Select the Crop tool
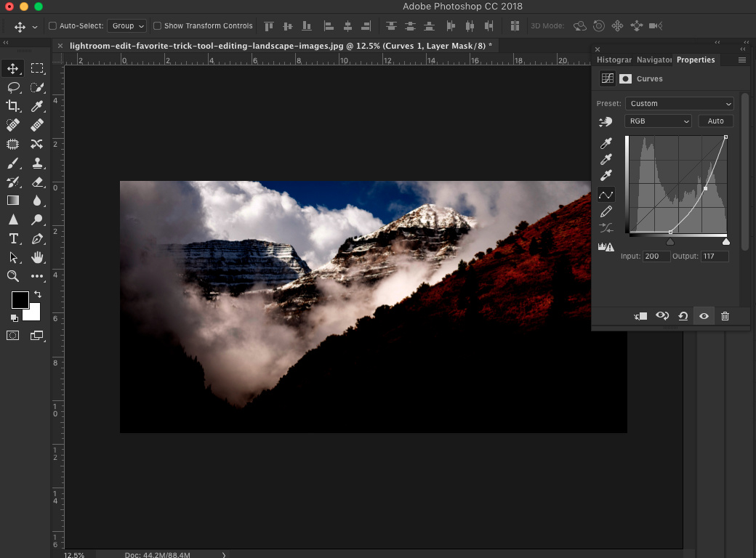 pos(13,106)
